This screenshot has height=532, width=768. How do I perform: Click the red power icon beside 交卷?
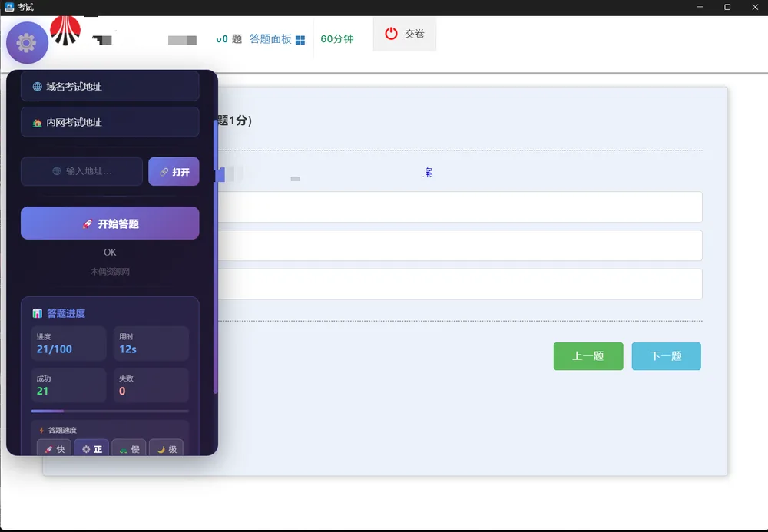391,34
